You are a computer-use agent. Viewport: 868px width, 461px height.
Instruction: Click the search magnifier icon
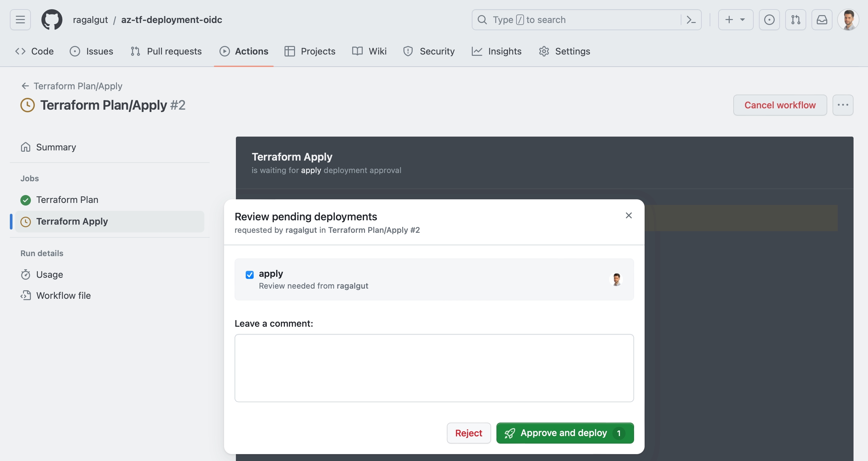click(482, 19)
